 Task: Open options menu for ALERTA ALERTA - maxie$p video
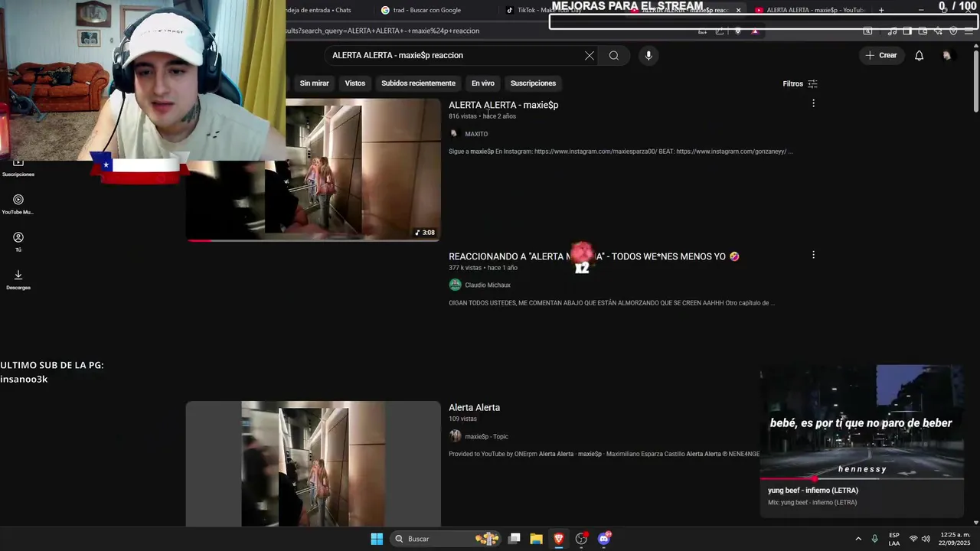[x=813, y=103]
